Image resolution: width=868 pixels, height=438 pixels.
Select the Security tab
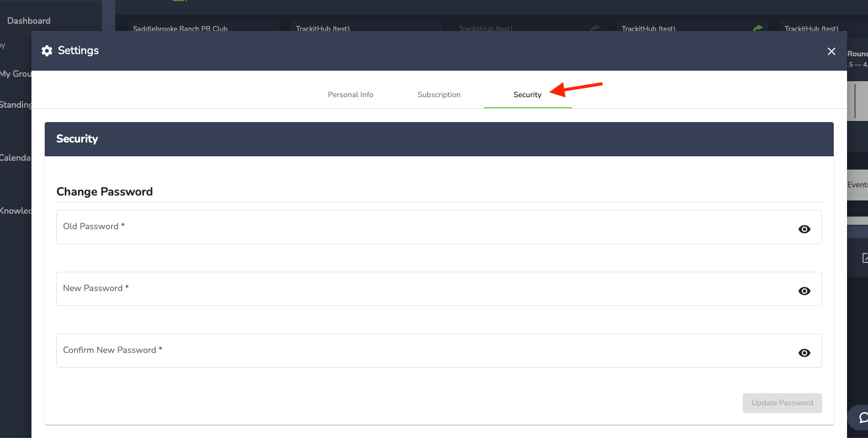point(527,94)
